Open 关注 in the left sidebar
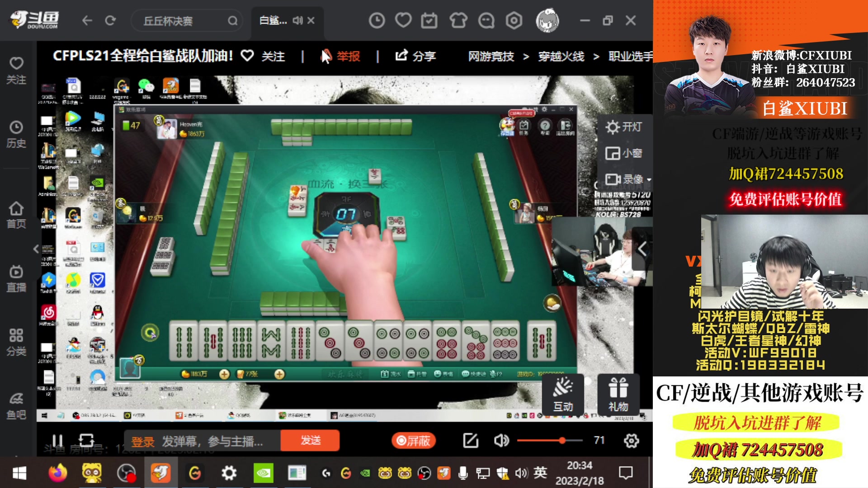 click(16, 71)
